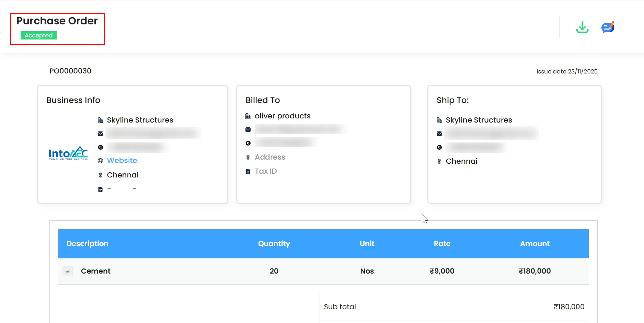Viewport: 644px width, 323px height.
Task: Click the Cement item image thumbnail
Action: tap(68, 271)
